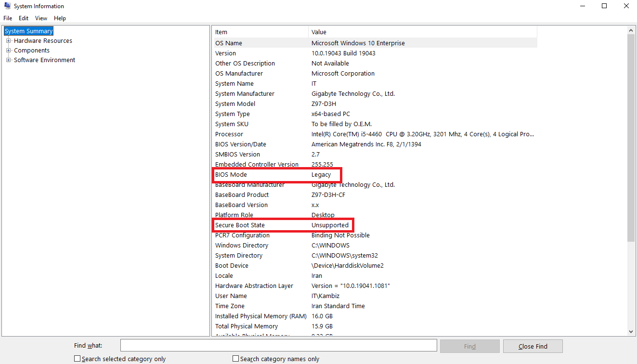Click the vertical scrollbar thumb in details pane
The image size is (637, 364).
point(631,138)
